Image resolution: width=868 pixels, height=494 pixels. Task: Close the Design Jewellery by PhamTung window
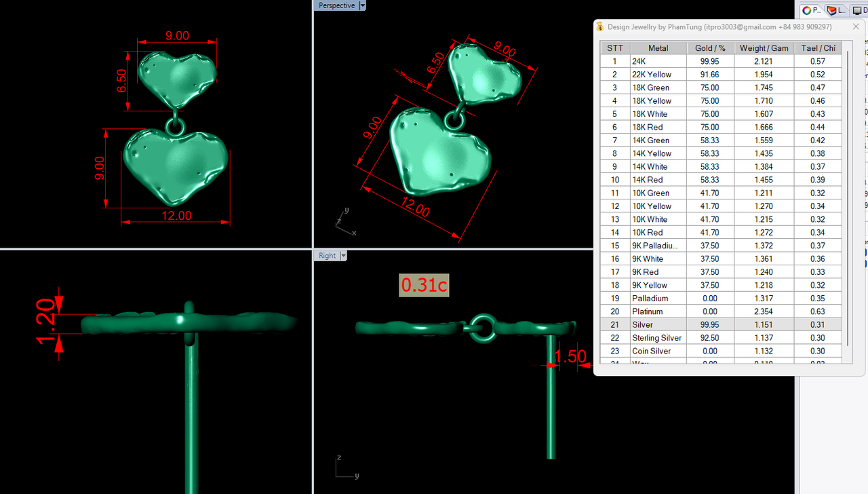tap(856, 26)
